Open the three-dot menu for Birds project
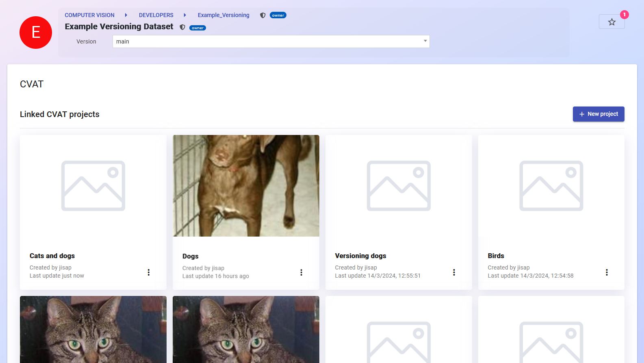The image size is (644, 363). pyautogui.click(x=607, y=272)
